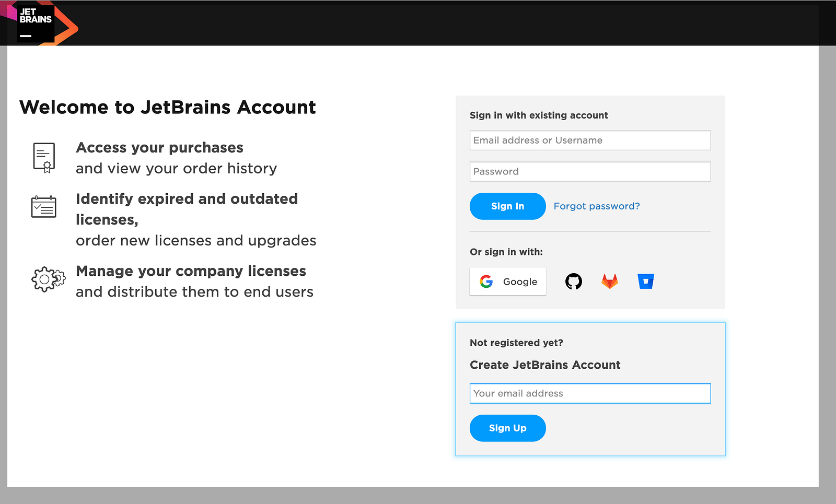The height and width of the screenshot is (504, 836).
Task: Click the Your email address field
Action: point(590,394)
